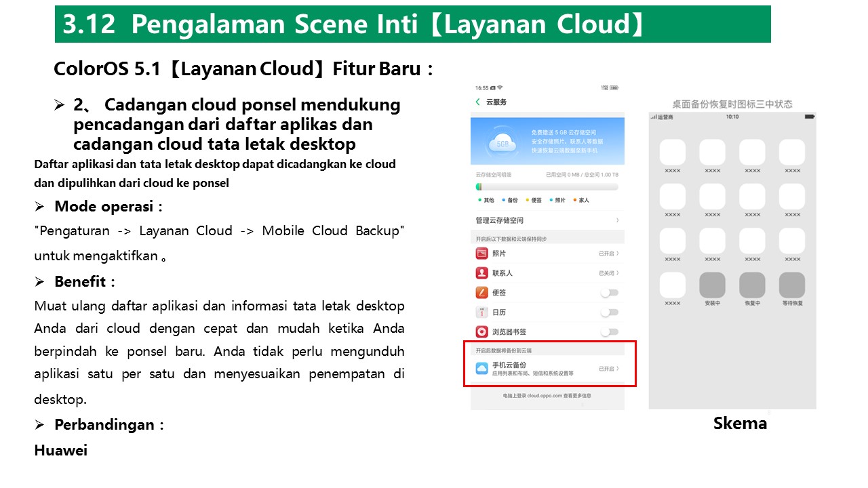Tap the 5GB cloud graphic in banner
Image resolution: width=868 pixels, height=488 pixels.
pyautogui.click(x=502, y=144)
